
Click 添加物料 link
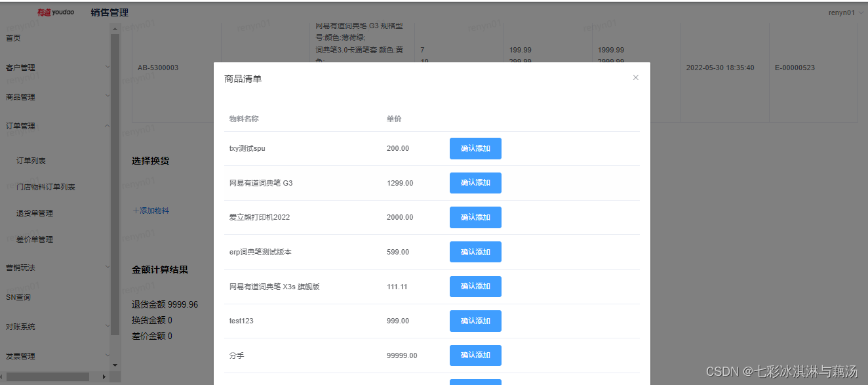click(151, 211)
